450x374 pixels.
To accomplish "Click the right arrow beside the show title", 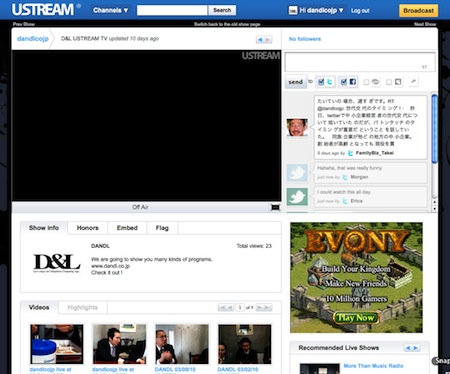I will 268,40.
